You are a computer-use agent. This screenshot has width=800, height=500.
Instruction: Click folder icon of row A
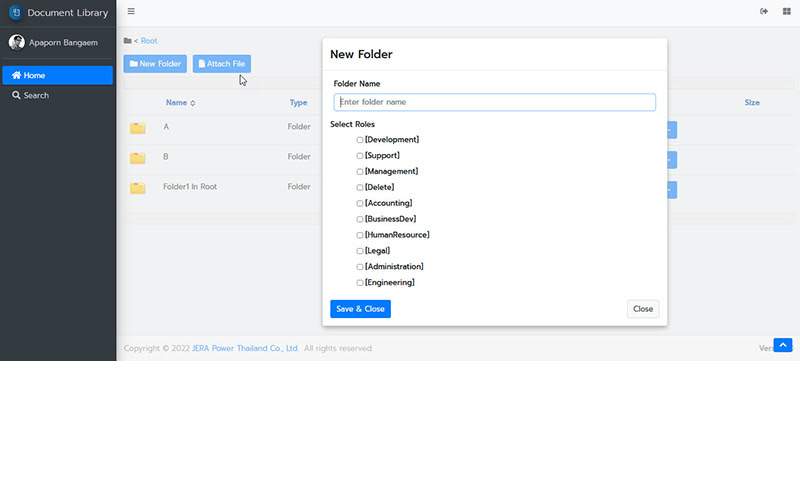[x=137, y=128]
